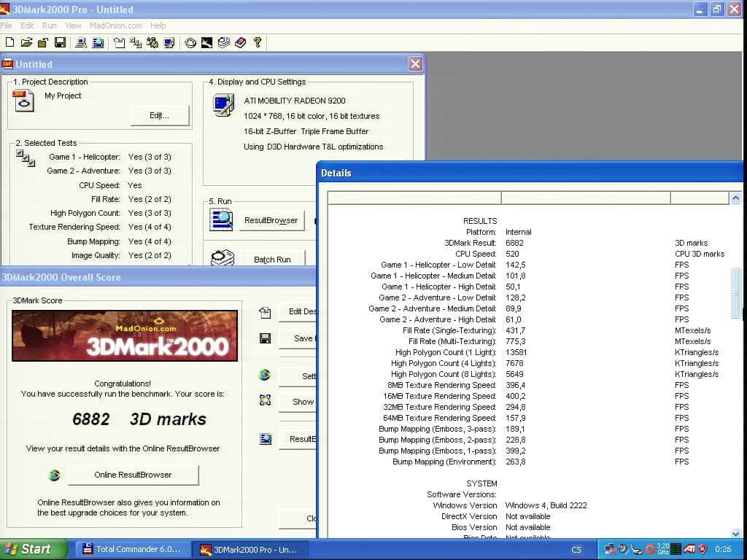The image size is (747, 560).
Task: Click Windows 4, Build 2222 version text
Action: point(546,506)
